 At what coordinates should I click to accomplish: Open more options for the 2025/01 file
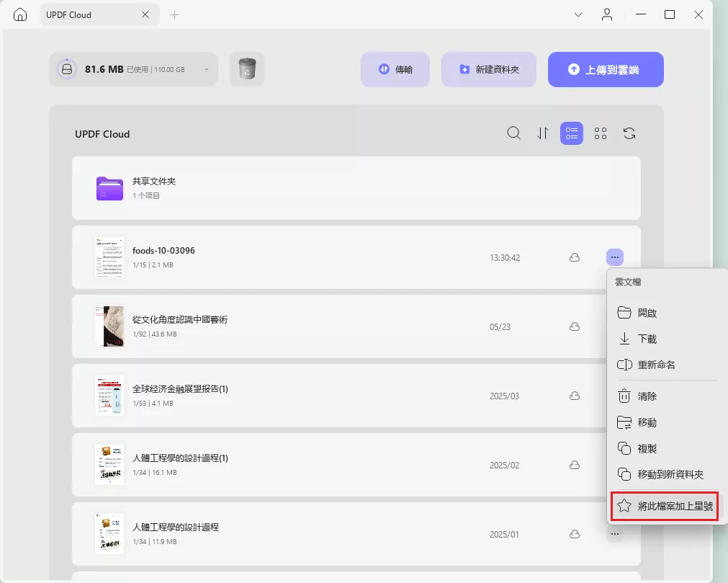tap(615, 534)
